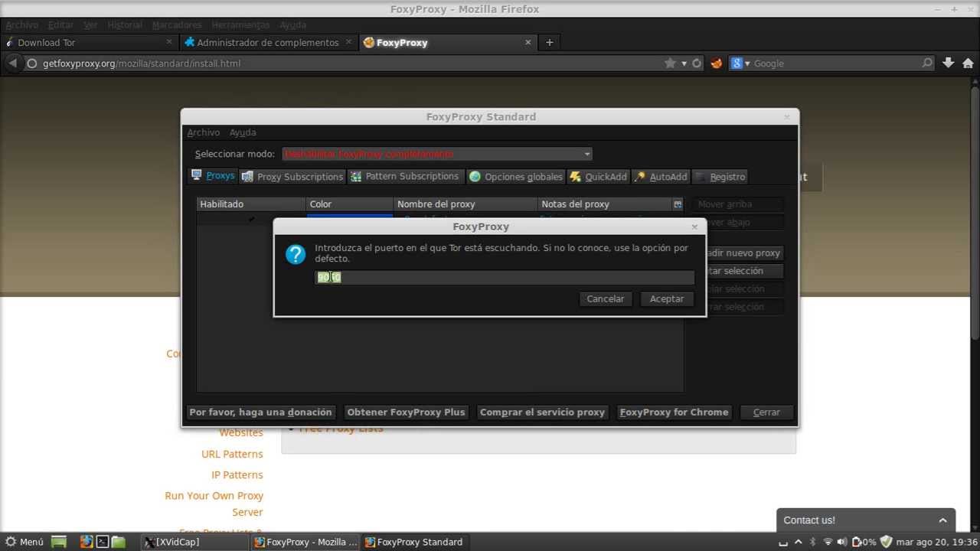
Task: Open the Menú start button
Action: point(24,542)
